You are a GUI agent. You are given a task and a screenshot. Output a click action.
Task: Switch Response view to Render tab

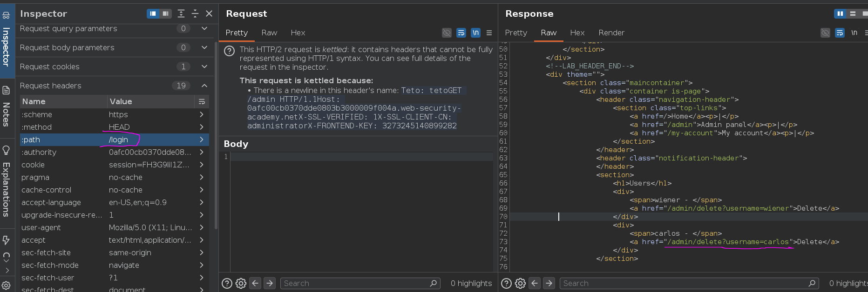(x=611, y=33)
